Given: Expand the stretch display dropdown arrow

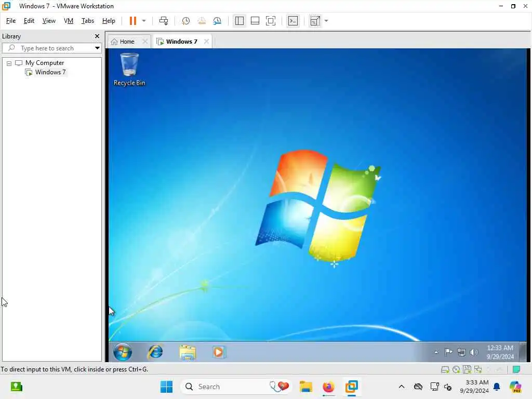Looking at the screenshot, I should [x=326, y=21].
